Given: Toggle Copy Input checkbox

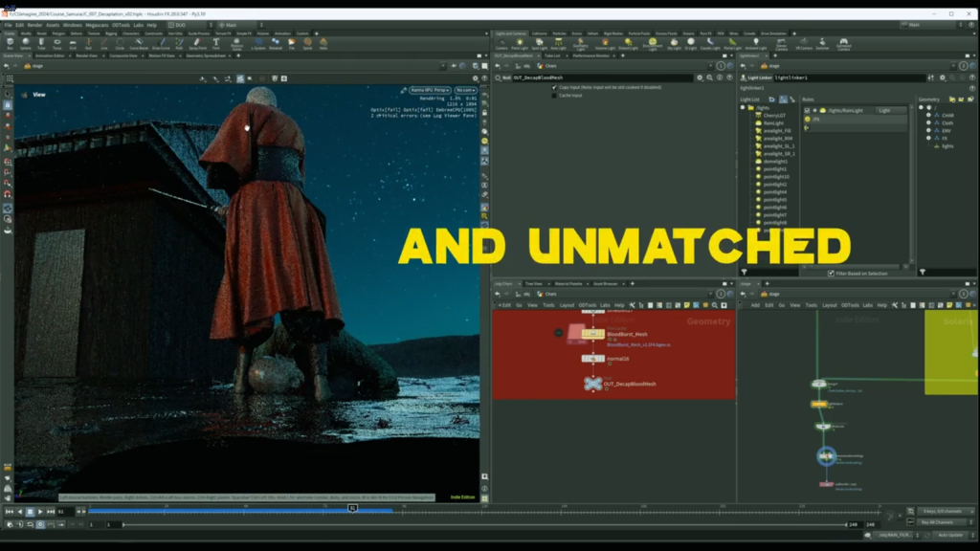Looking at the screenshot, I should 554,87.
